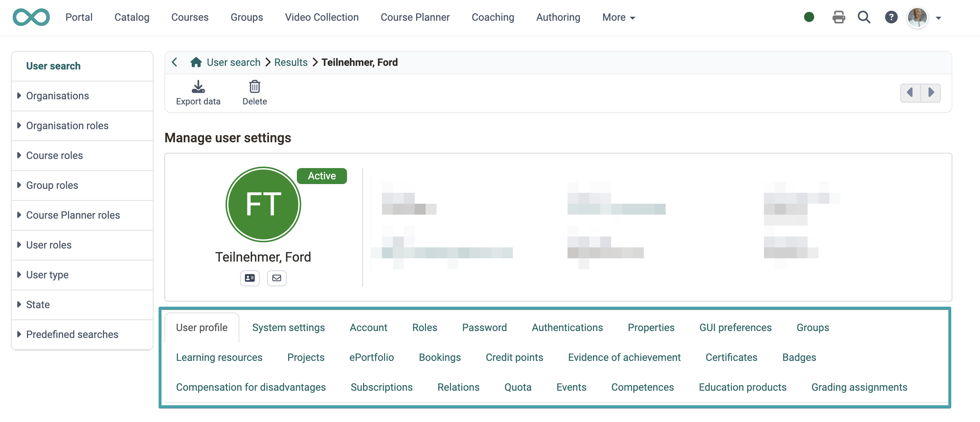Select the User profile tab
The width and height of the screenshot is (980, 422).
202,328
